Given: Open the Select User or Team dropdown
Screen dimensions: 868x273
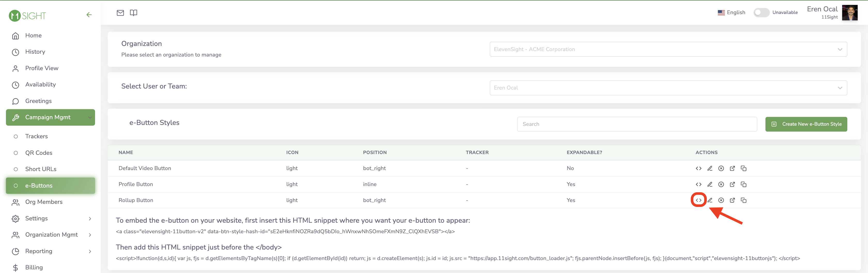Looking at the screenshot, I should click(668, 87).
